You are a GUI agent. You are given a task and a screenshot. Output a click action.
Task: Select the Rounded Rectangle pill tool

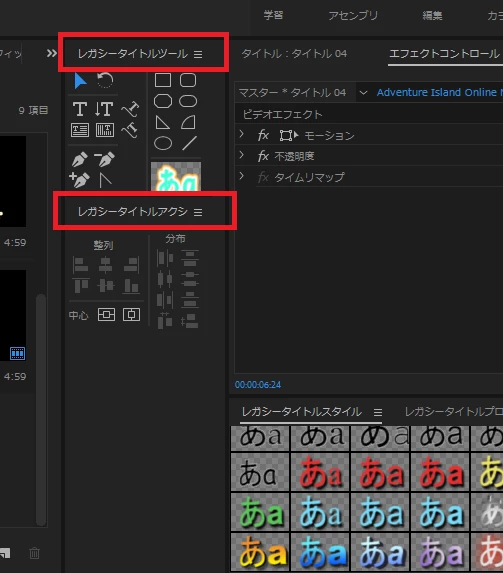188,101
